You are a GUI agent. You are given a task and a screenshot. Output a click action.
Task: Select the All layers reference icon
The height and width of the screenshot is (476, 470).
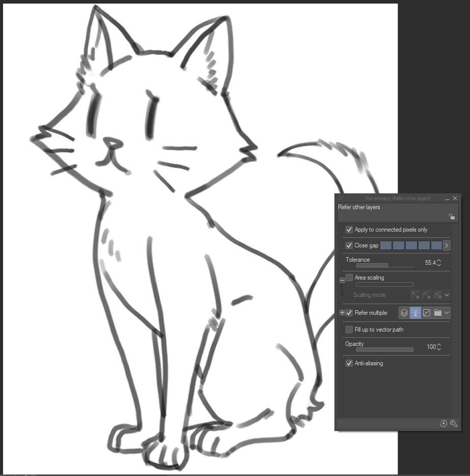coord(404,313)
